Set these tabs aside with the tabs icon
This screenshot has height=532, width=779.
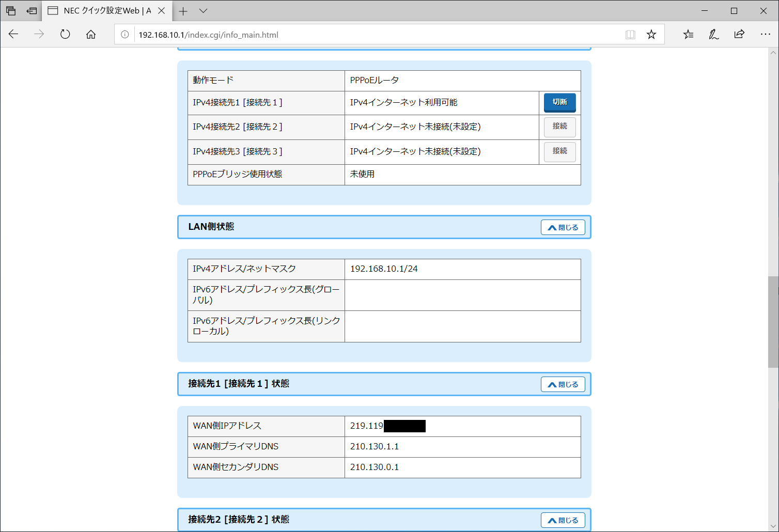[x=31, y=10]
